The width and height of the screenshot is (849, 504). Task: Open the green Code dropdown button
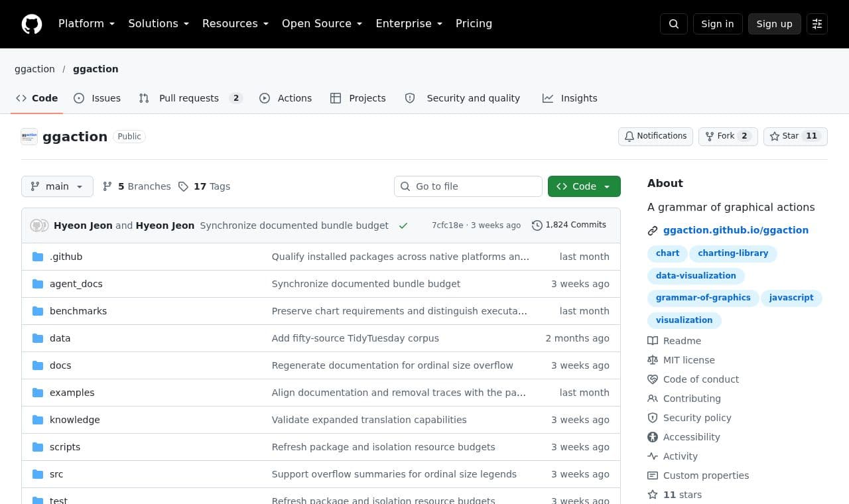[584, 186]
